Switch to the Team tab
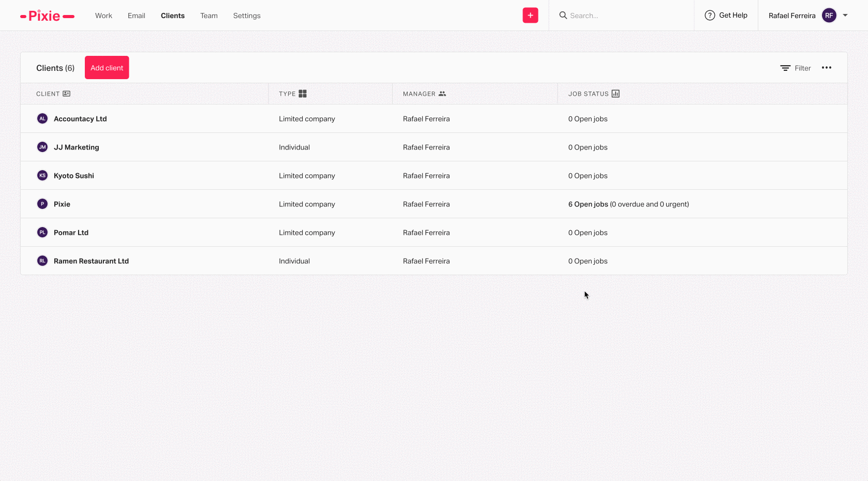Screen dimensions: 868x481 [x=209, y=16]
